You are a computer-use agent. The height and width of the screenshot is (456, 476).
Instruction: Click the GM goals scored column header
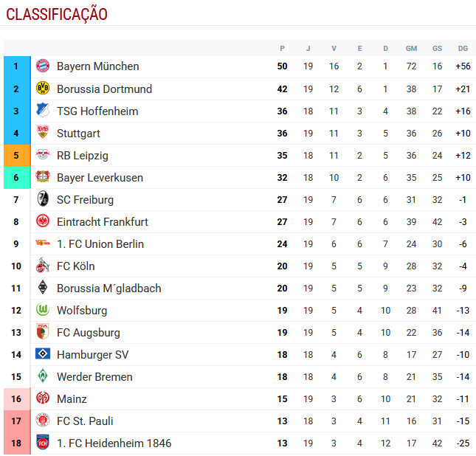click(x=411, y=49)
